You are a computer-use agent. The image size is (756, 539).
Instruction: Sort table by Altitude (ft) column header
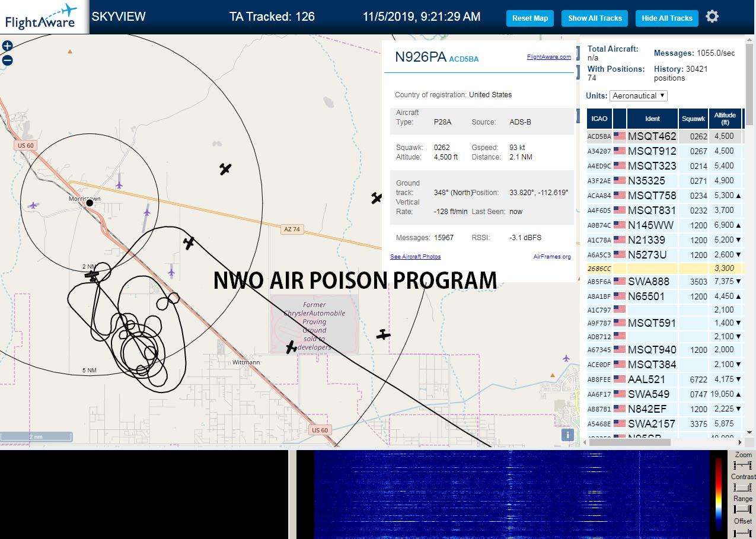point(725,119)
